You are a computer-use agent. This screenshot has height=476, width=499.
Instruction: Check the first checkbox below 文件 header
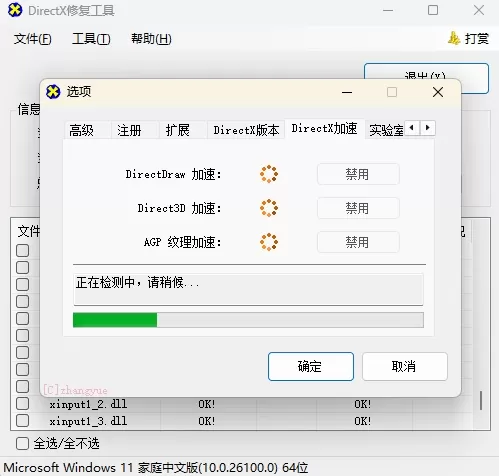22,250
